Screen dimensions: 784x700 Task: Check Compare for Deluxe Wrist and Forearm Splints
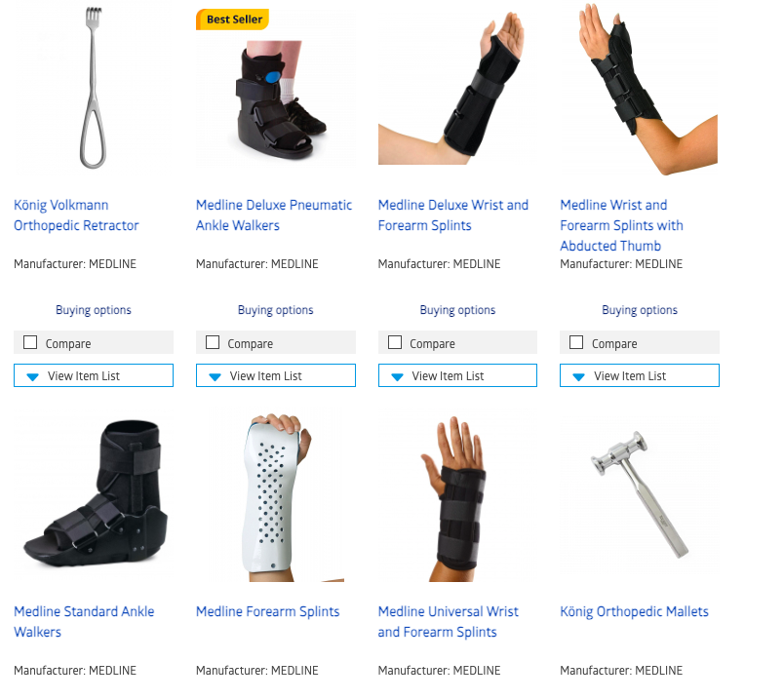[x=395, y=342]
